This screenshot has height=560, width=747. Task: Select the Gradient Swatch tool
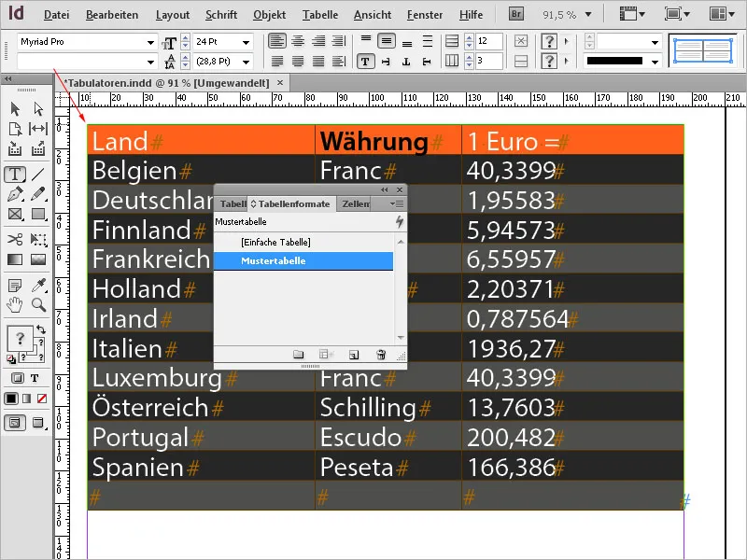[x=15, y=259]
